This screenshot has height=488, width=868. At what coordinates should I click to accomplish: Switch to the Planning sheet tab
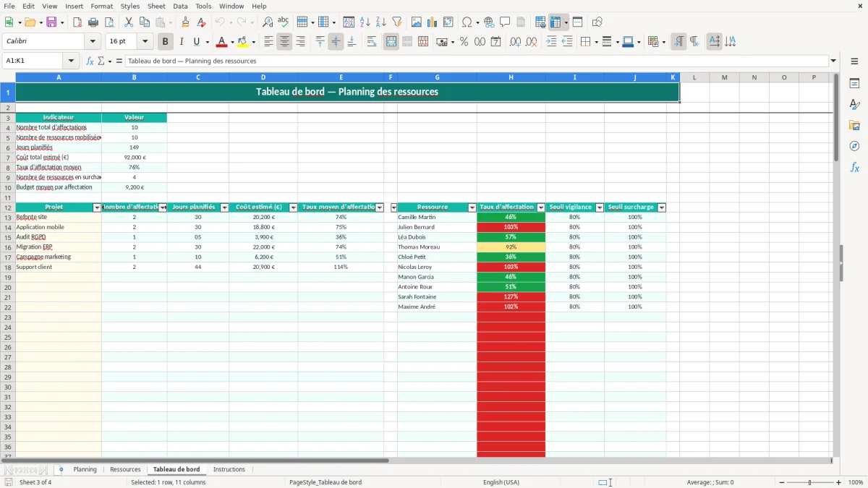click(x=85, y=470)
